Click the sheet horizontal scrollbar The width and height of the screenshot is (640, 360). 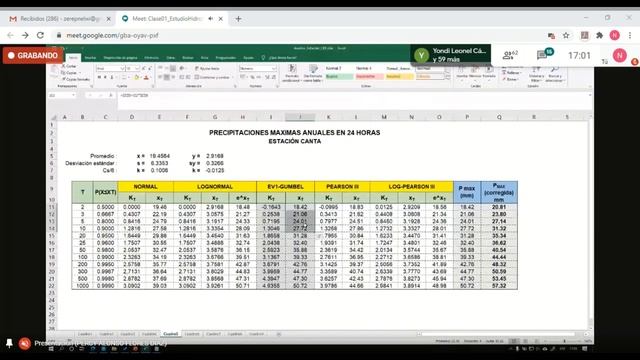coord(502,334)
